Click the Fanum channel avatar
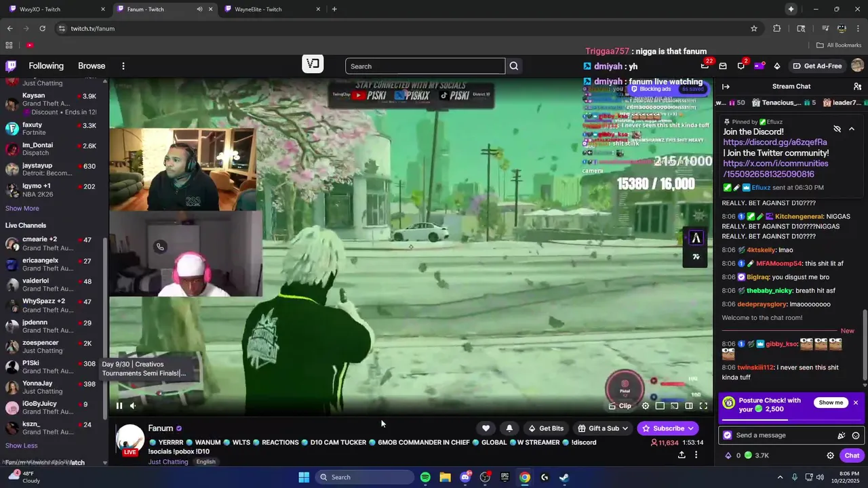Screen dimensions: 868x488 130,439
